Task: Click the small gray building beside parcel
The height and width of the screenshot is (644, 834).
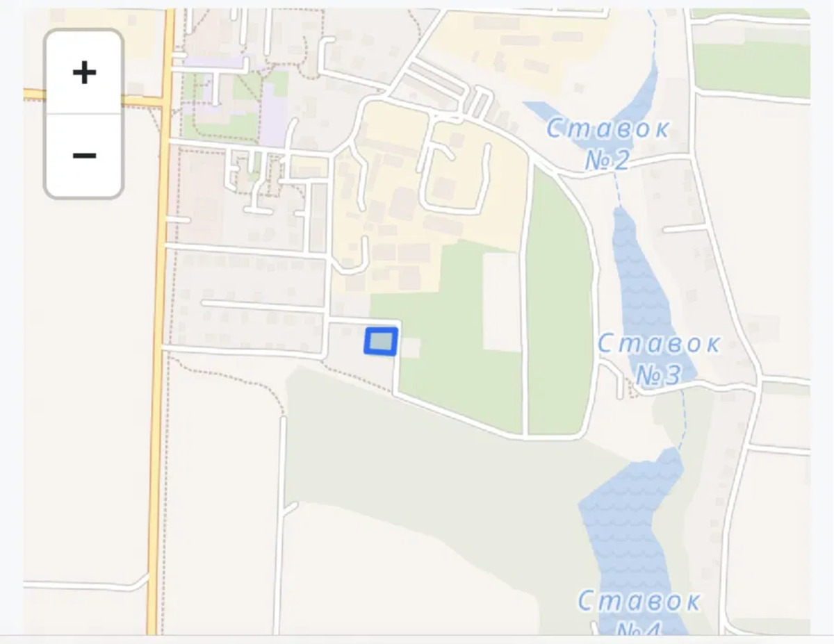Action: pos(410,347)
